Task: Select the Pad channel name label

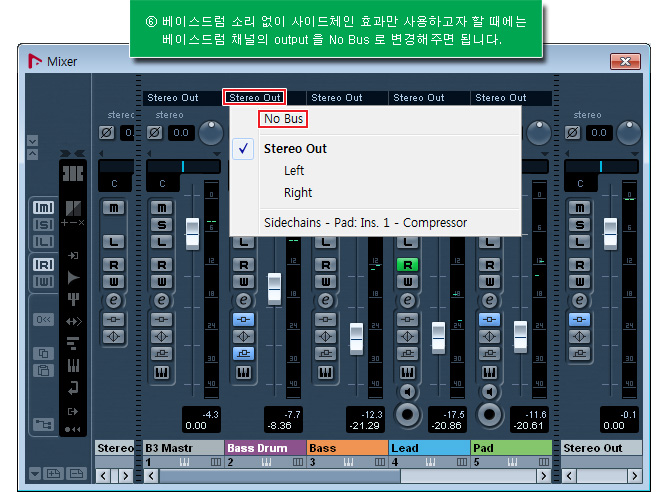Action: point(511,448)
